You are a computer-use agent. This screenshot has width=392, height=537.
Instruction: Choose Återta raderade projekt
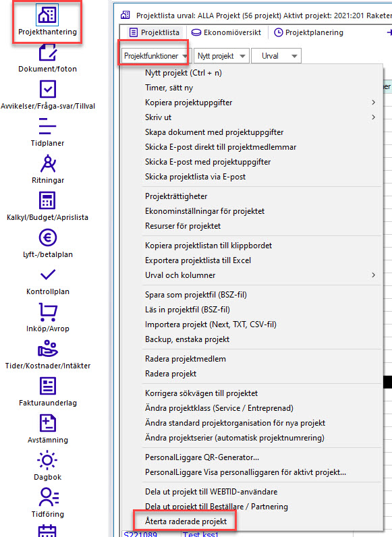tap(186, 521)
